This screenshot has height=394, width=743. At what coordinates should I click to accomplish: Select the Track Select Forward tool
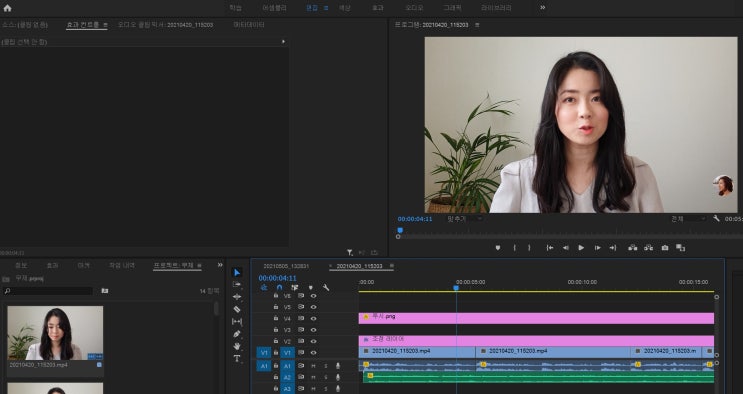coord(237,284)
